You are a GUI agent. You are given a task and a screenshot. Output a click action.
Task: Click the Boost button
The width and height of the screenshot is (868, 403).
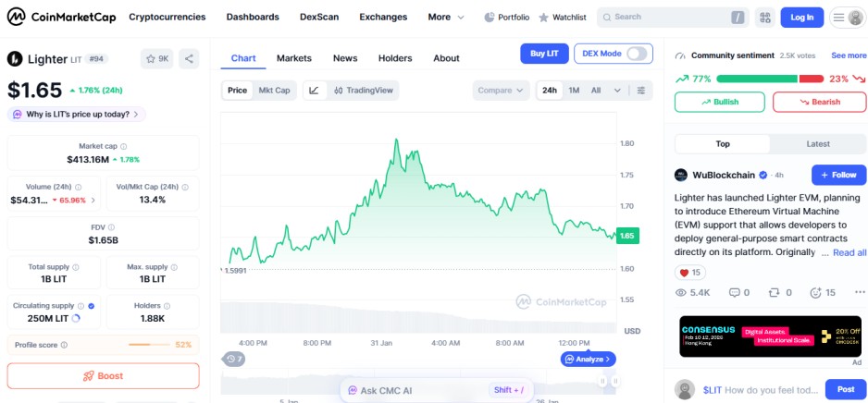point(103,376)
